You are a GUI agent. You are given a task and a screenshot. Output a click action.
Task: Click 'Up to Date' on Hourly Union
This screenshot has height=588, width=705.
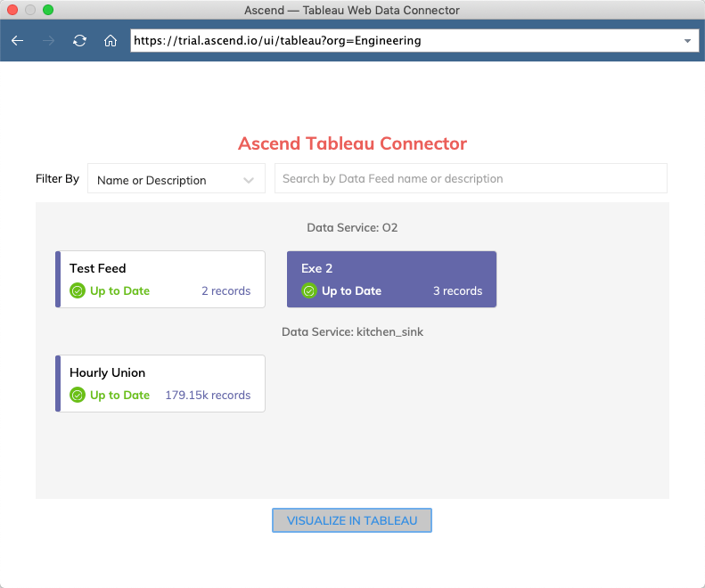(119, 396)
